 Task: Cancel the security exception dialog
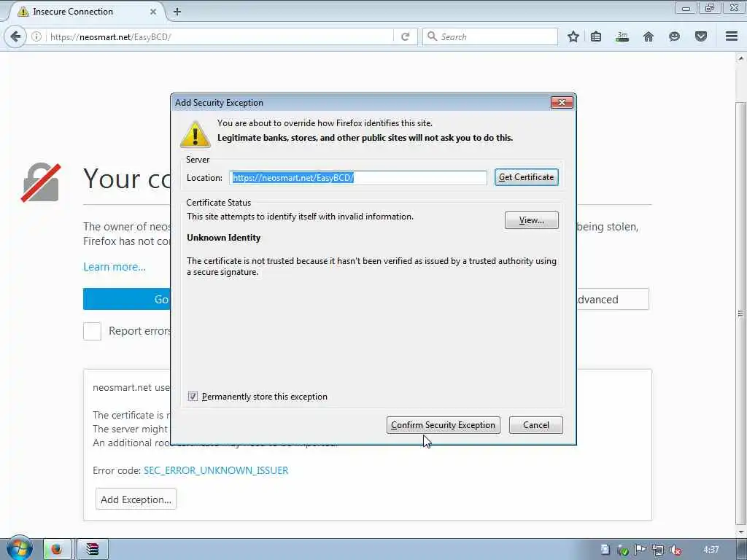(x=536, y=425)
